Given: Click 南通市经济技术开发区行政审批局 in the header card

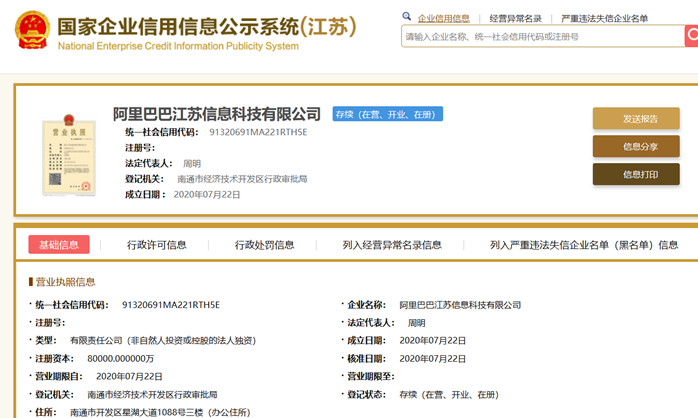Looking at the screenshot, I should [x=242, y=179].
